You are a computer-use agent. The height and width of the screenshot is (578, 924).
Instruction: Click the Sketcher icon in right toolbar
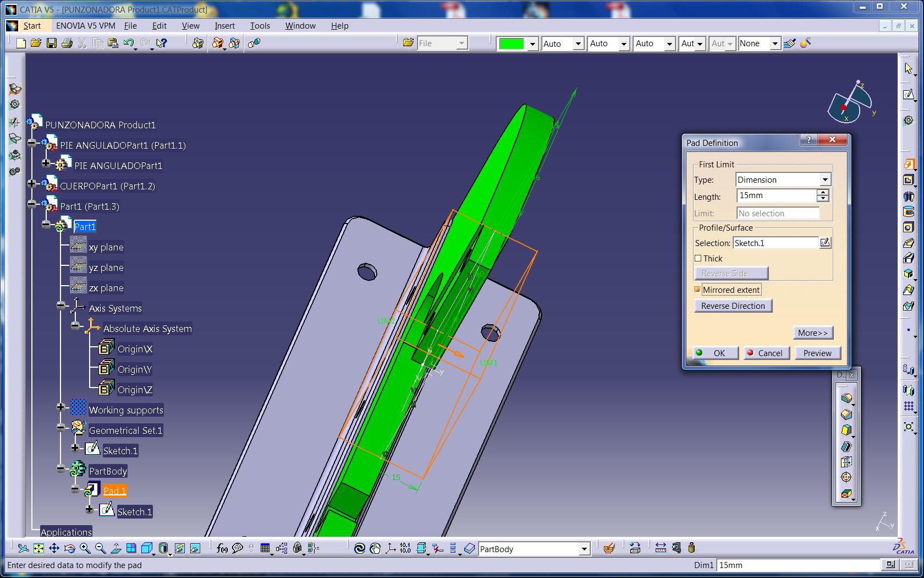pos(909,95)
